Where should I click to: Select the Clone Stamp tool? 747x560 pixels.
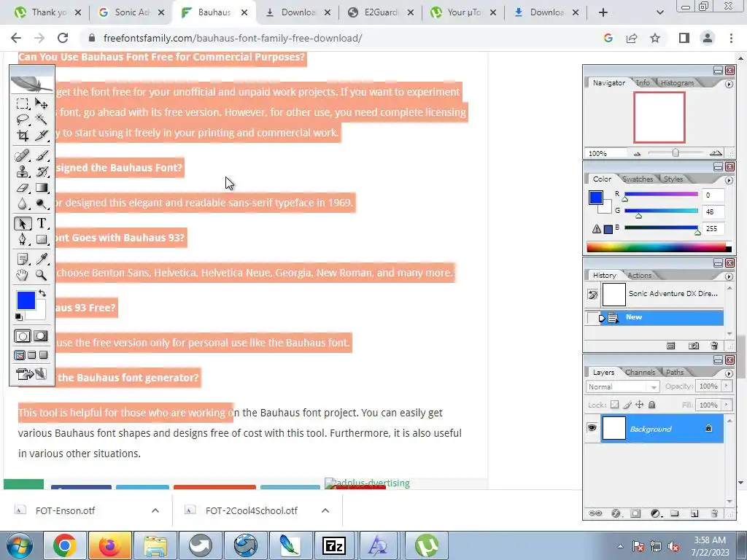click(x=22, y=171)
